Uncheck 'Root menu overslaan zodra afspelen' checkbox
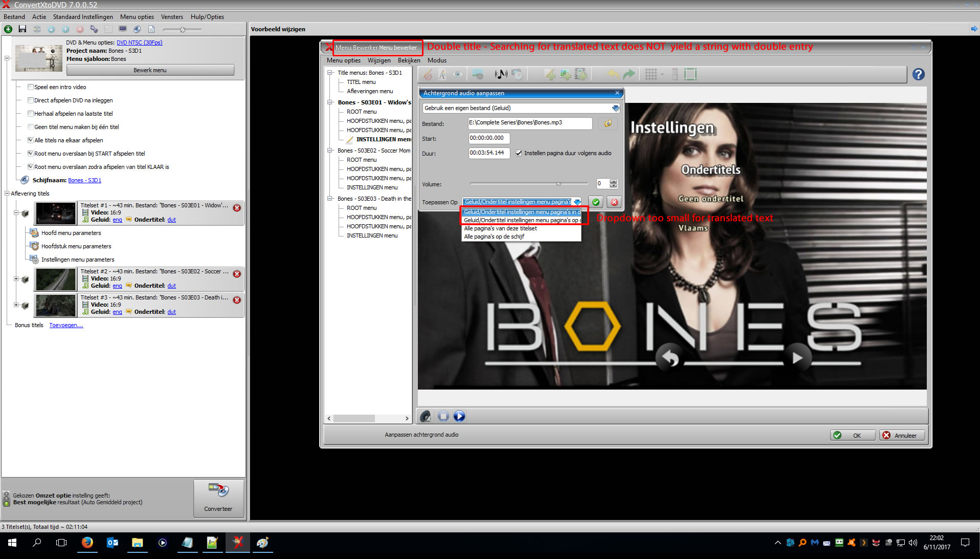 click(x=31, y=167)
